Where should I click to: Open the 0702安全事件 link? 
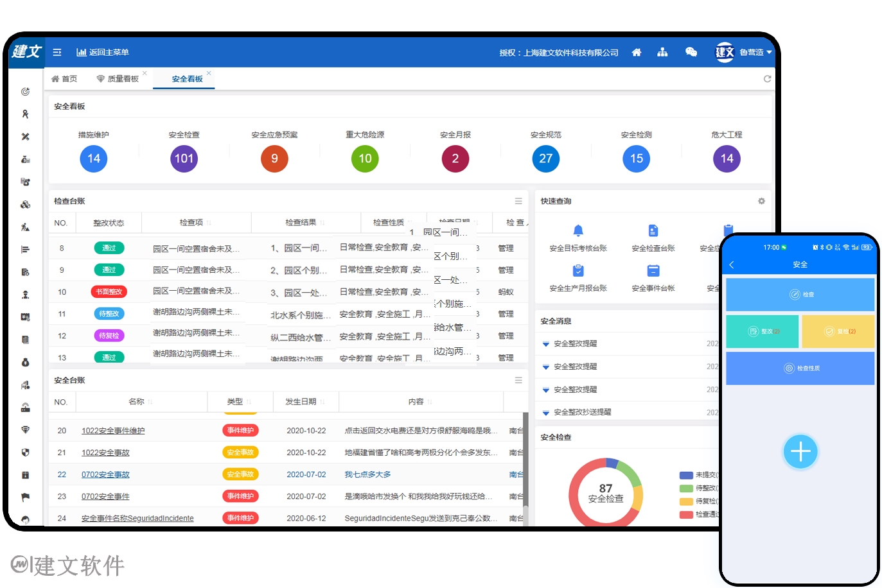pos(105,496)
